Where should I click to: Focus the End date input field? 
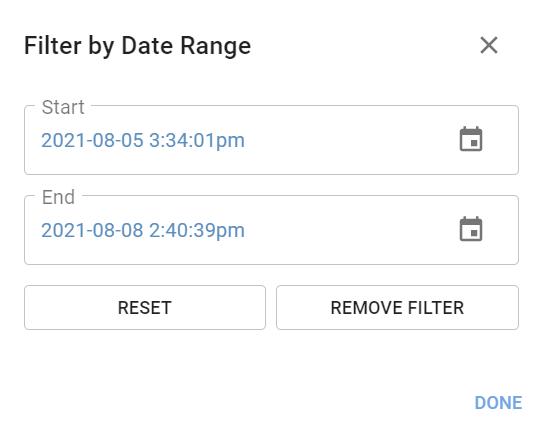[x=271, y=230]
